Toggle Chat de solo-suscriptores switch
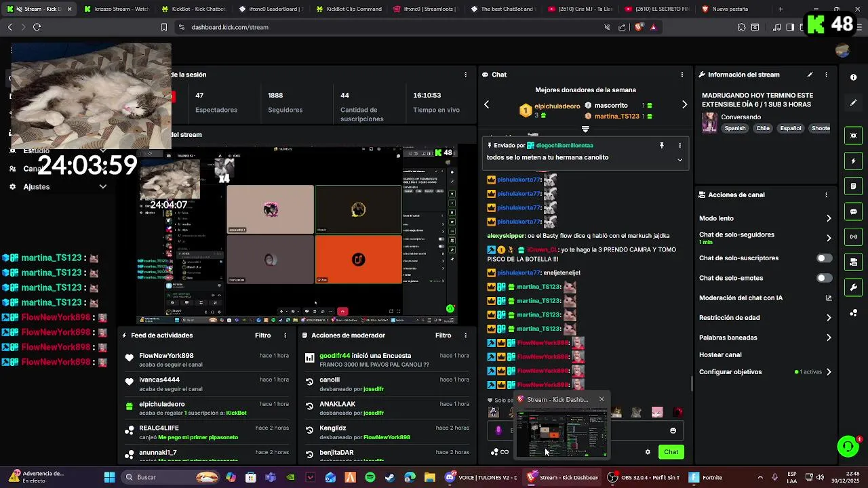The height and width of the screenshot is (488, 868). tap(824, 258)
